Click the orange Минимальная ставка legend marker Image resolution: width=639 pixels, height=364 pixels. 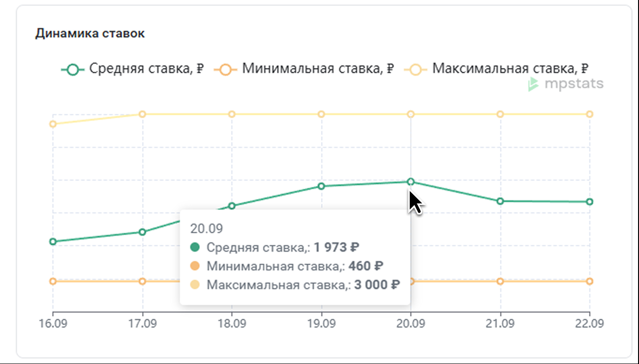point(225,70)
